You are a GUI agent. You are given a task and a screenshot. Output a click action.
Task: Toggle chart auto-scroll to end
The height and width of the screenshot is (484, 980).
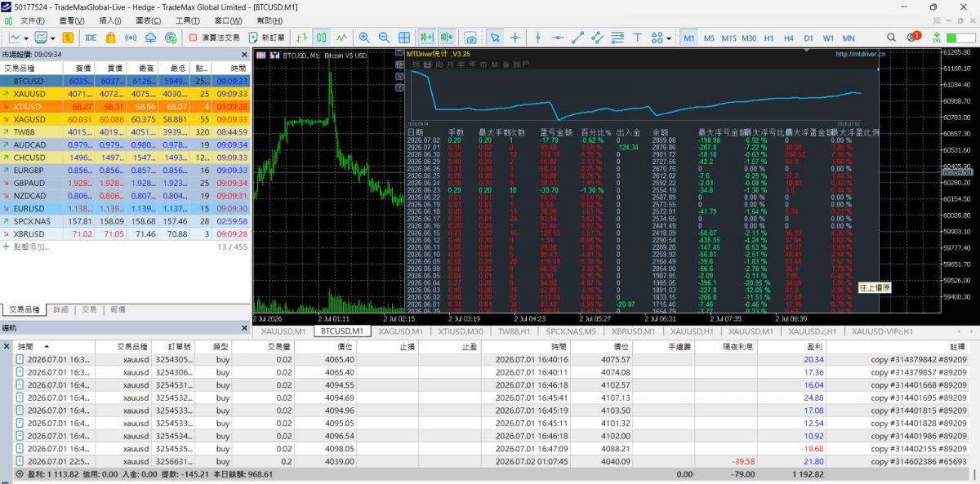[x=425, y=38]
